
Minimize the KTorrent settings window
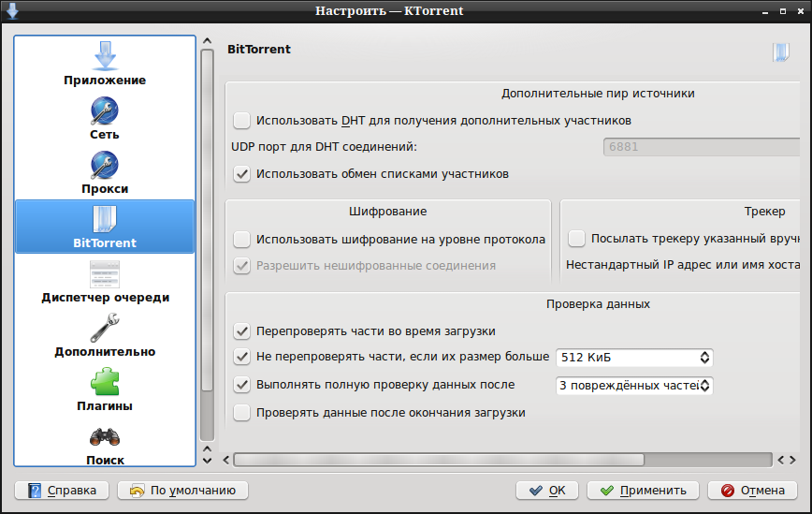coord(765,11)
